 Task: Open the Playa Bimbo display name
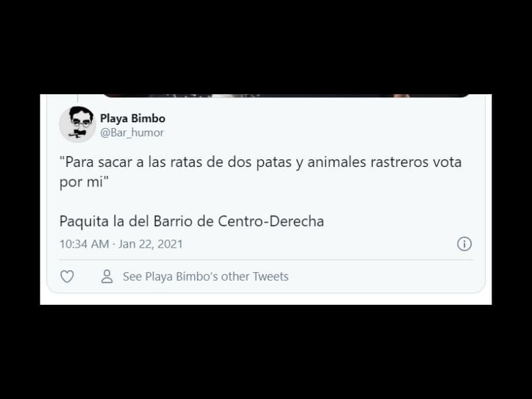pos(133,118)
